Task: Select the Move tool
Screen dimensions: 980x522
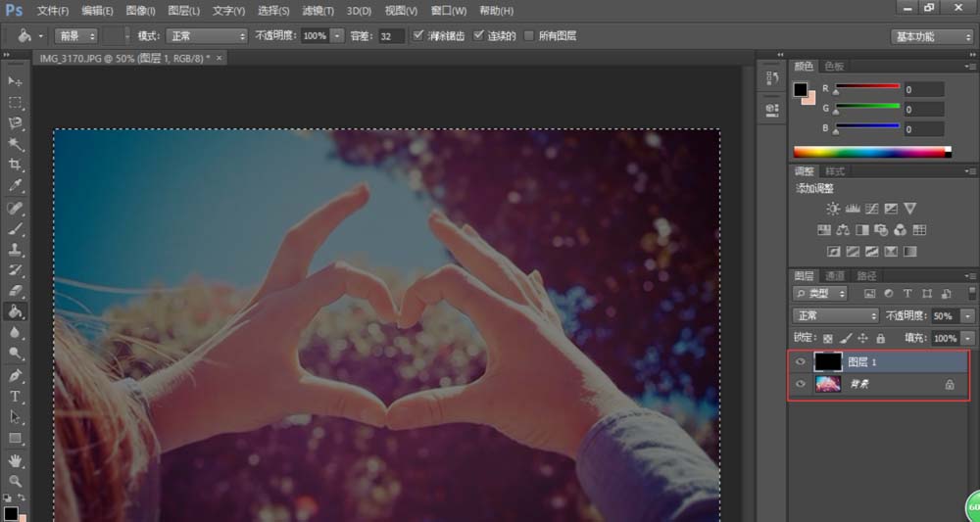Action: (x=16, y=80)
